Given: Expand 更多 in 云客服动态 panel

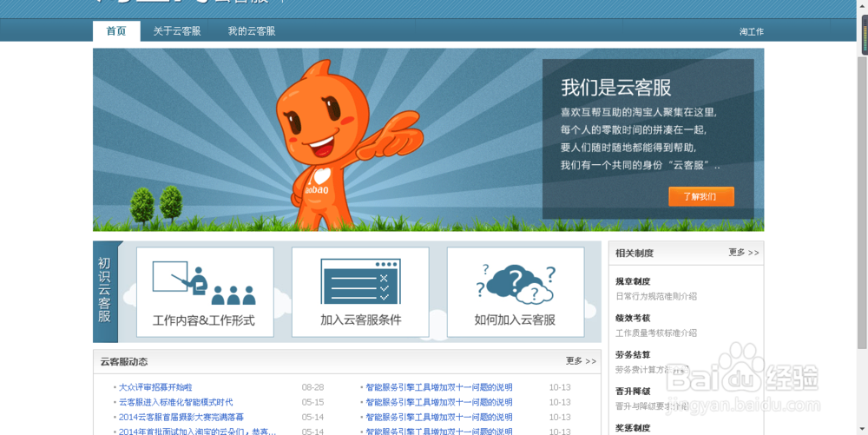Looking at the screenshot, I should coord(581,361).
